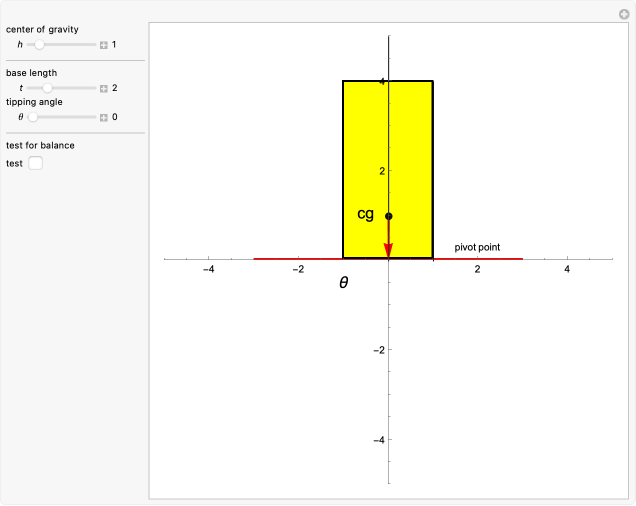Click the left red ground line segment
Image resolution: width=636 pixels, height=506 pixels.
(x=298, y=259)
